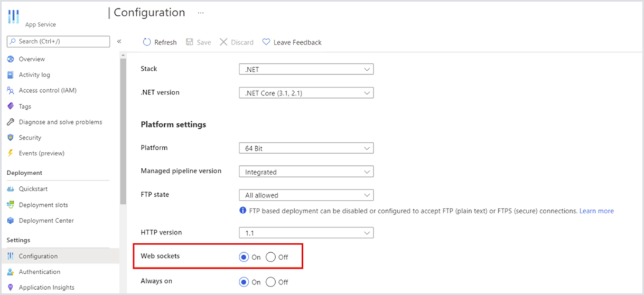
Task: Select On for Web sockets
Action: coord(244,257)
